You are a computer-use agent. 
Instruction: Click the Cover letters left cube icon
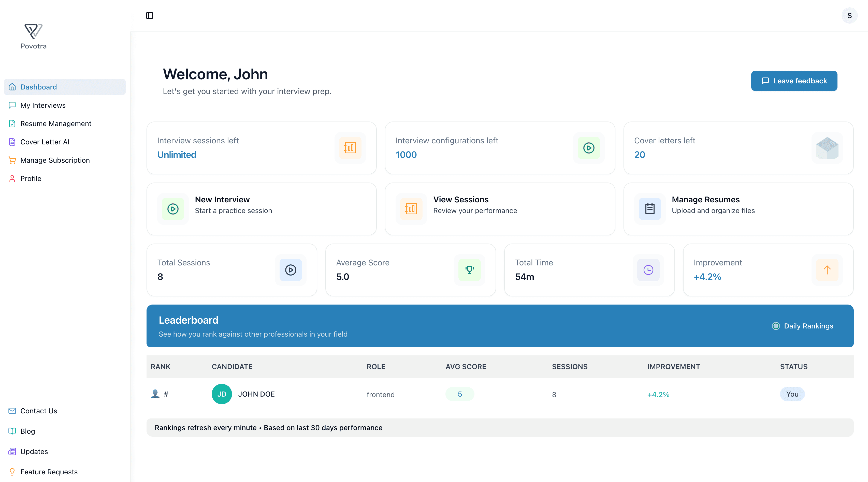827,148
